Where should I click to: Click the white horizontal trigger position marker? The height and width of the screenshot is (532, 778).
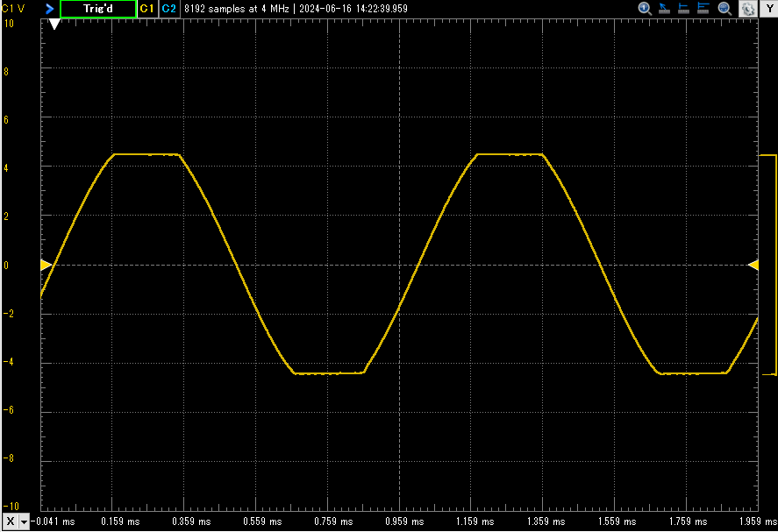point(54,25)
